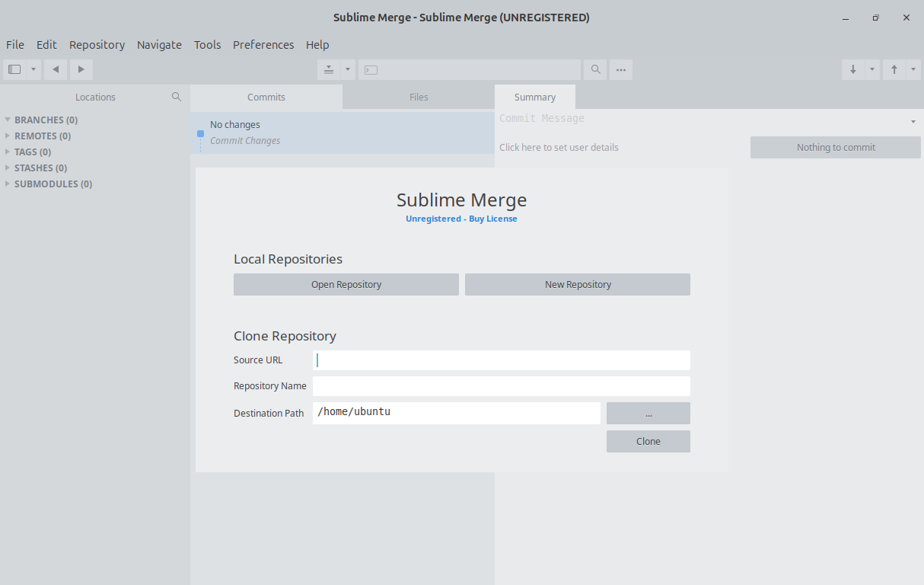The height and width of the screenshot is (585, 924).
Task: Focus the Repository Name input field
Action: coord(502,386)
